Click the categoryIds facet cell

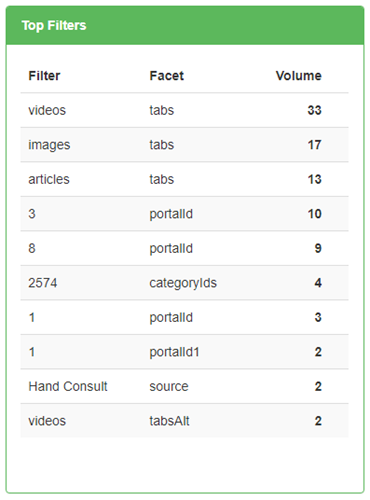click(183, 283)
